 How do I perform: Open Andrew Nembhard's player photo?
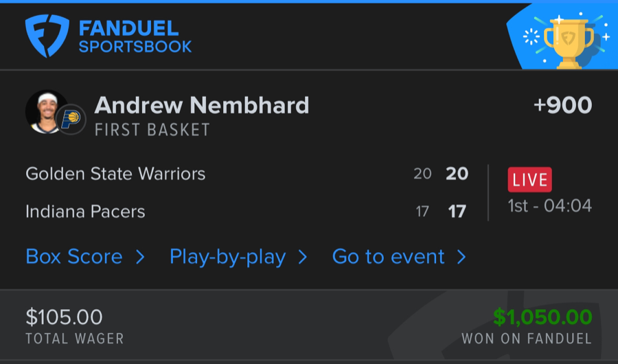[45, 111]
